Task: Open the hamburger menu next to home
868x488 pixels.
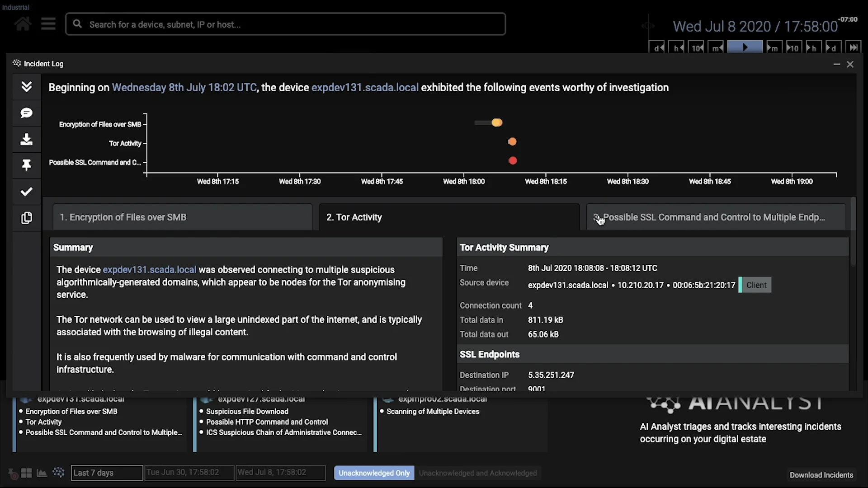Action: (48, 23)
